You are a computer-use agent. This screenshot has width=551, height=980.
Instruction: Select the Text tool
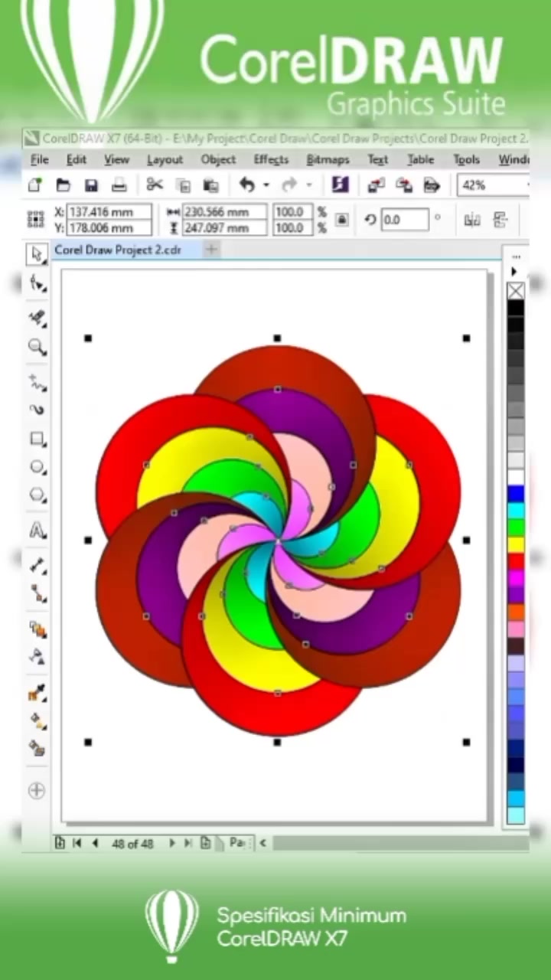pyautogui.click(x=37, y=530)
